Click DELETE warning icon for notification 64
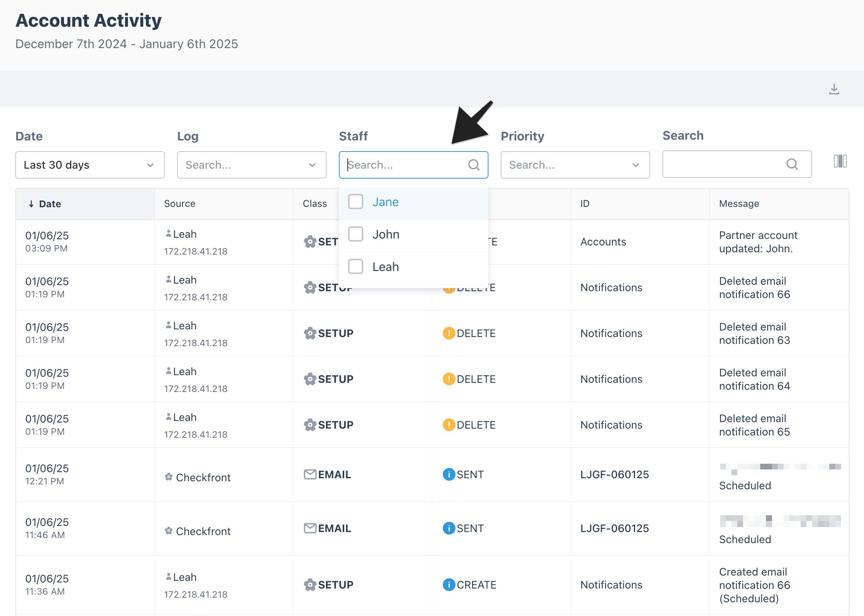The image size is (864, 616). [x=449, y=379]
